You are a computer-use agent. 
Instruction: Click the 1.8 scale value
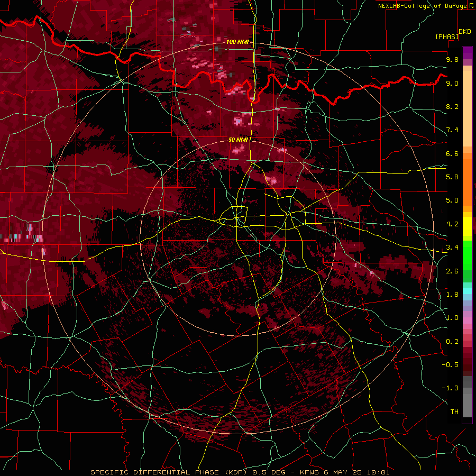tap(452, 295)
